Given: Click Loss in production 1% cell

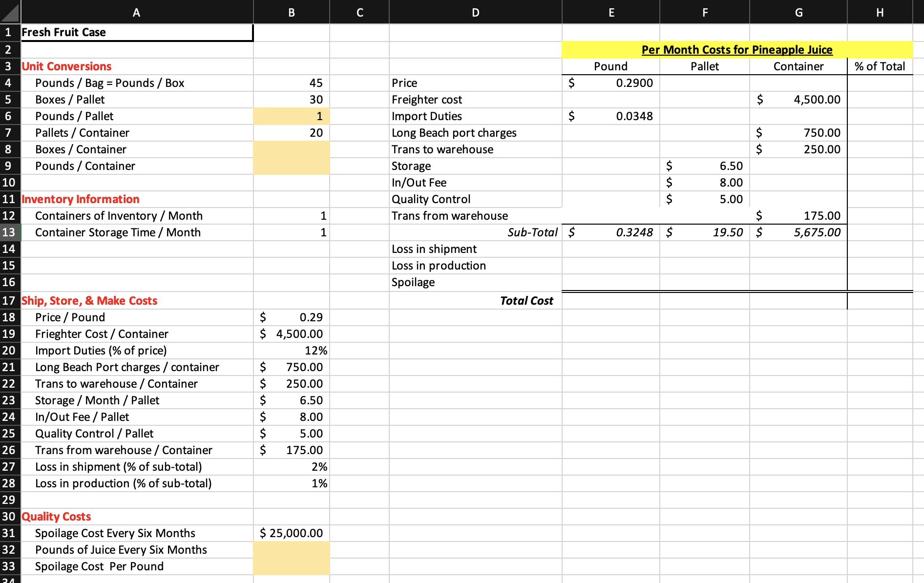Looking at the screenshot, I should 292,483.
